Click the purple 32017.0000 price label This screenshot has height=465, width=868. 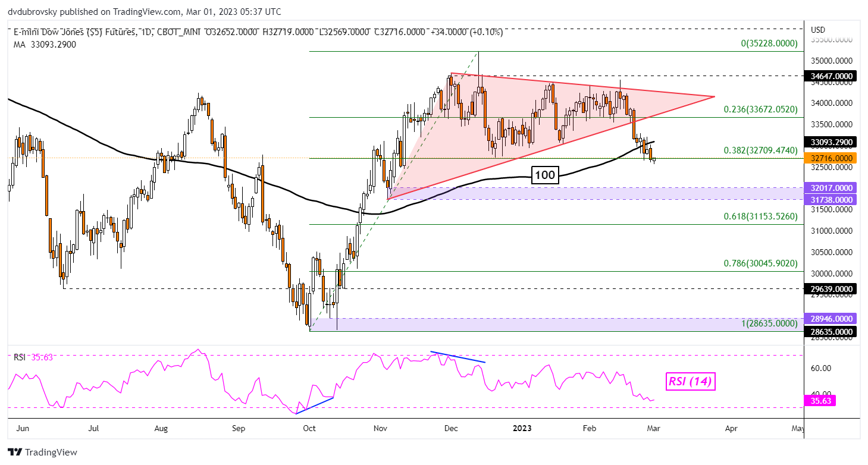point(830,187)
